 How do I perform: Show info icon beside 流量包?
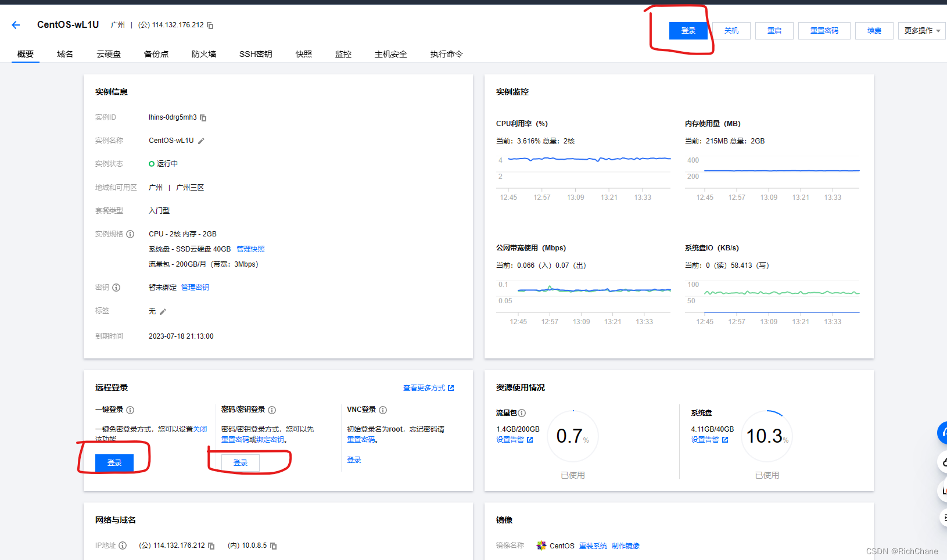point(522,413)
